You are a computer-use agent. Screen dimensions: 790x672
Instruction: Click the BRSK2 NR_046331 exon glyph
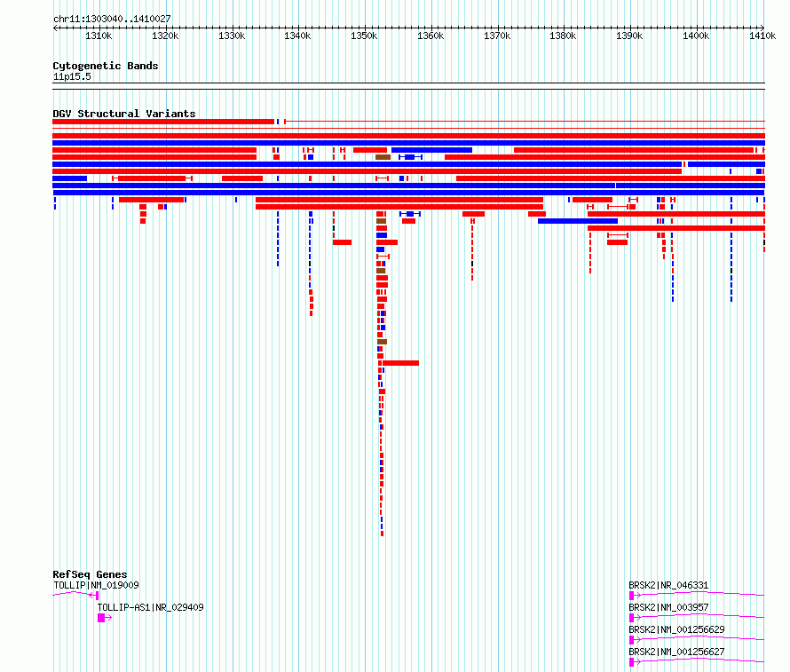(x=632, y=596)
